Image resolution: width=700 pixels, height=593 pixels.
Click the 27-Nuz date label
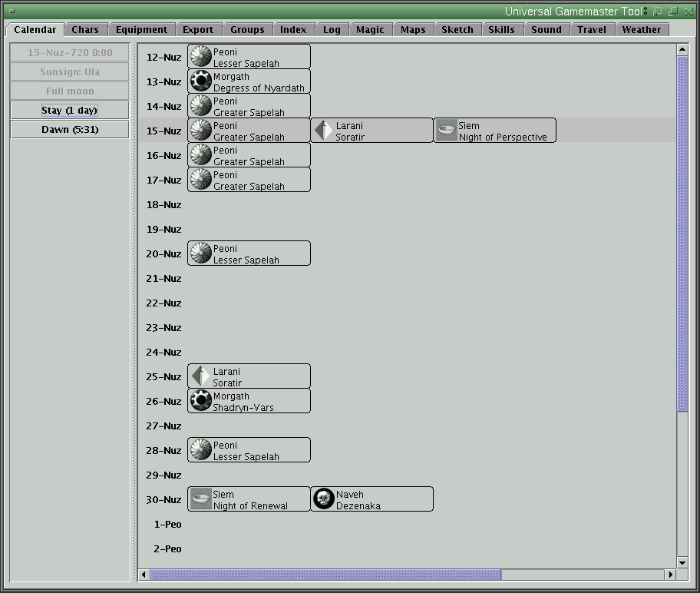163,426
